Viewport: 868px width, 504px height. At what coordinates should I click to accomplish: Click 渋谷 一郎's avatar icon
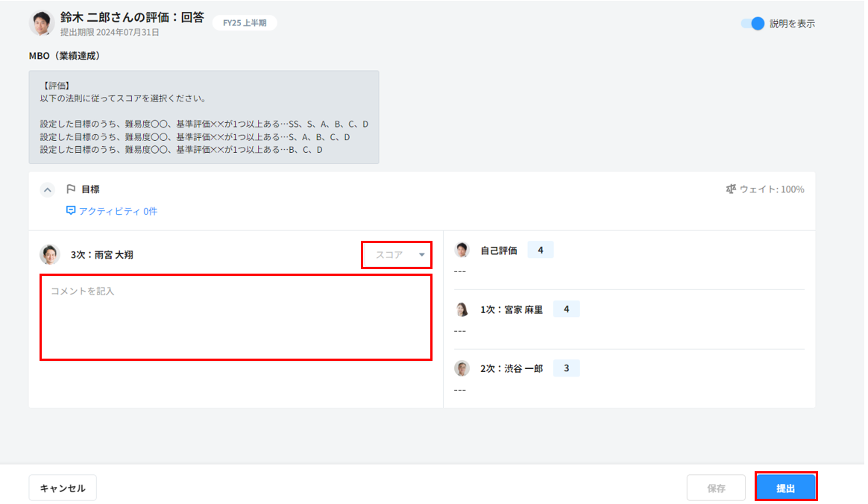click(x=462, y=368)
